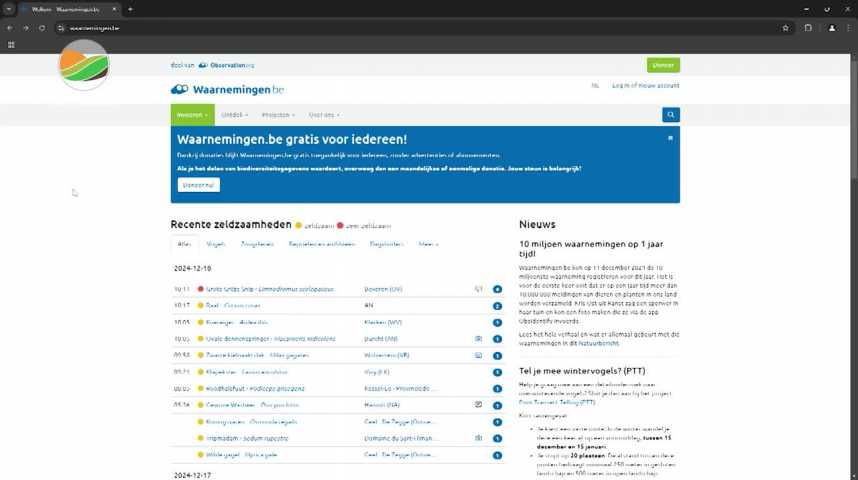858x480 pixels.
Task: Expand the Over ons menu
Action: (x=324, y=115)
